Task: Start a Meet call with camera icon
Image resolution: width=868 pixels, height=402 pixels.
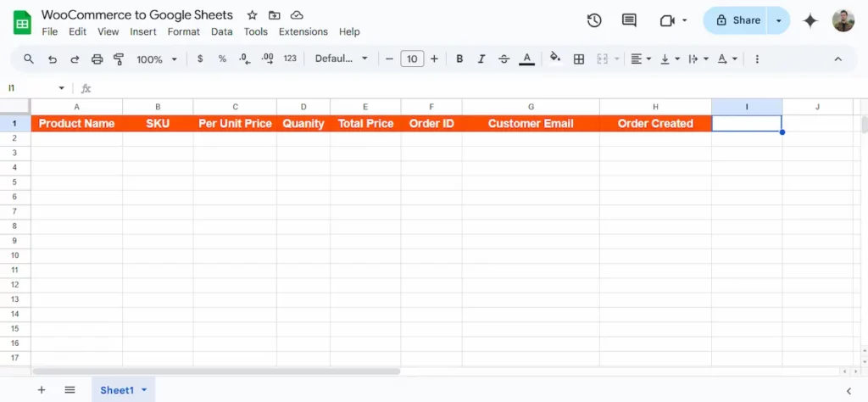Action: [x=667, y=20]
